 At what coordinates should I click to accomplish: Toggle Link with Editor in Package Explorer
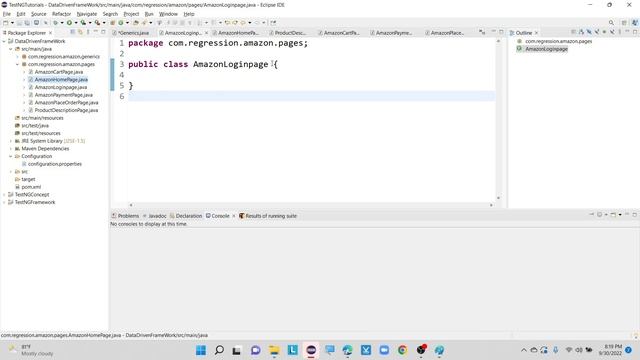click(x=80, y=32)
